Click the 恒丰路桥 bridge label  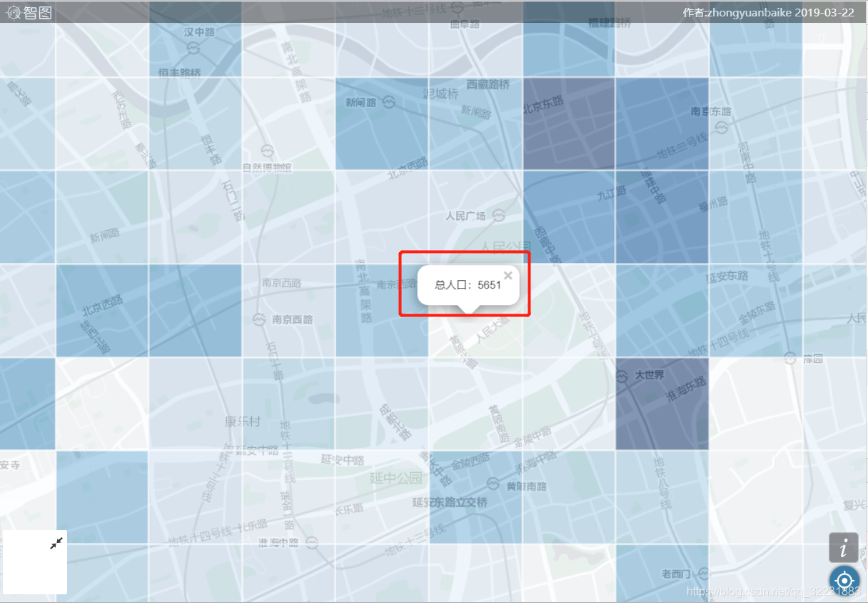point(181,72)
